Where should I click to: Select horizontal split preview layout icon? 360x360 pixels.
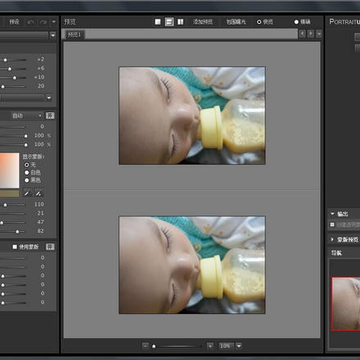pos(169,22)
